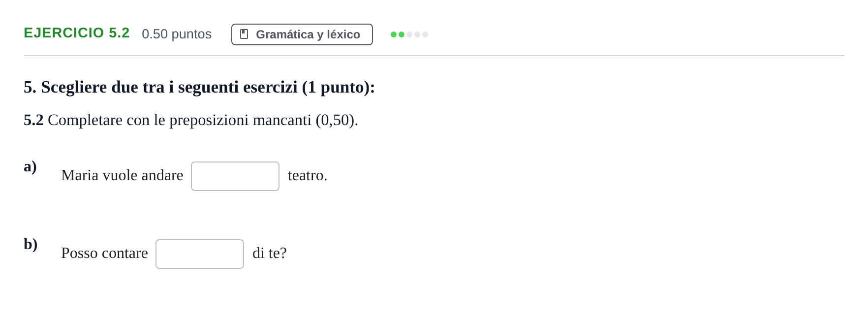Viewport: 868px width, 321px height.
Task: Click the second green difficulty dot
Action: [402, 34]
